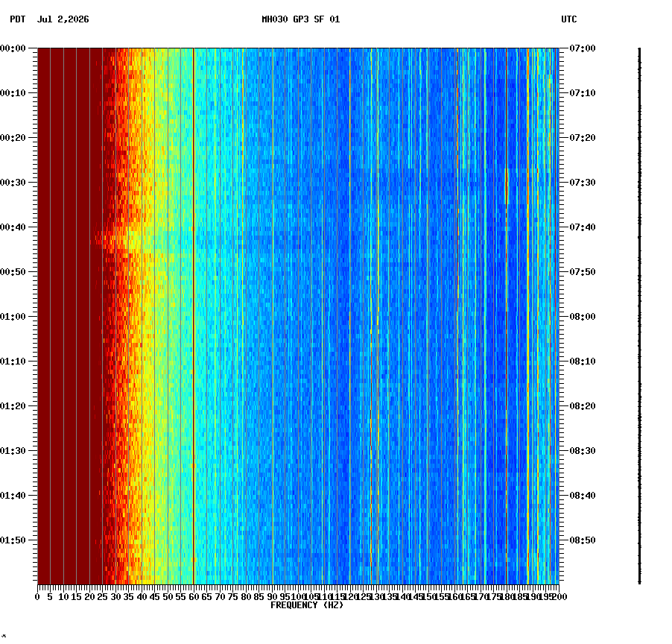
Task: Click the '08:10' UTC time label
Action: (583, 362)
